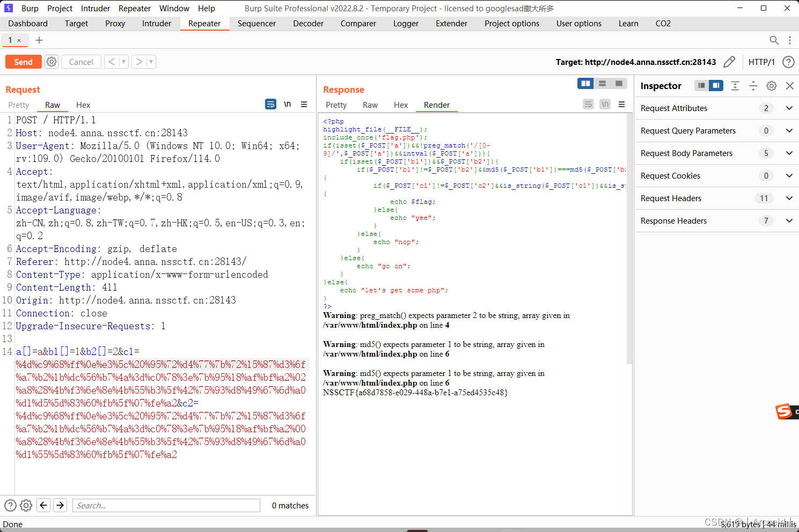Screen dimensions: 799x532
Task: Select side-by-side layout view
Action: tap(586, 83)
